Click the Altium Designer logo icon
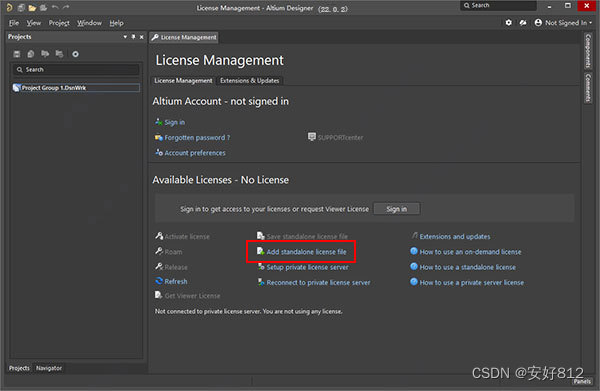Screen dimensions: 600x391 pos(9,7)
